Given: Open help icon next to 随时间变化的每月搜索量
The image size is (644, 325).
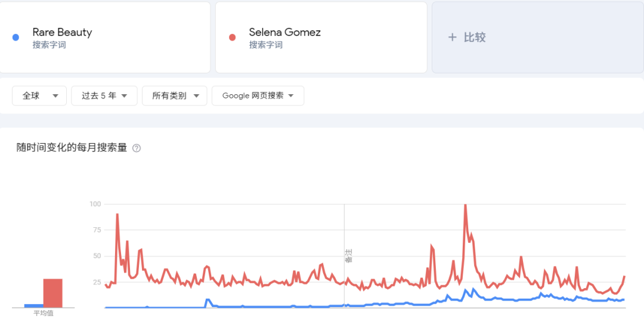Looking at the screenshot, I should pos(137,148).
